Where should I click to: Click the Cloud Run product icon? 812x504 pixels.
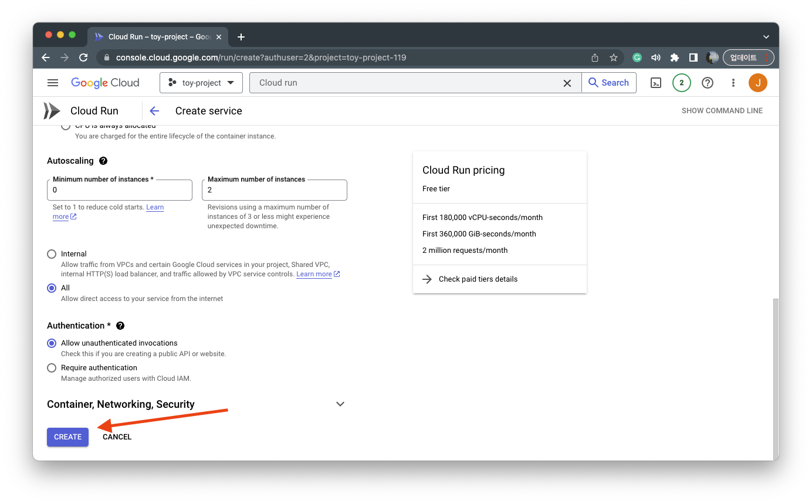[x=52, y=111]
